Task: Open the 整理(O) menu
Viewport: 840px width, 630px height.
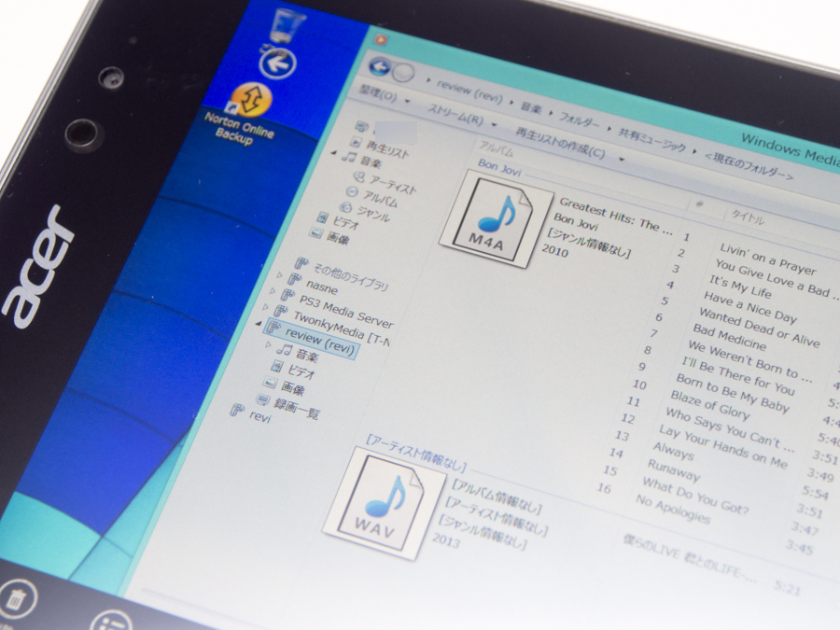Action: (x=379, y=94)
